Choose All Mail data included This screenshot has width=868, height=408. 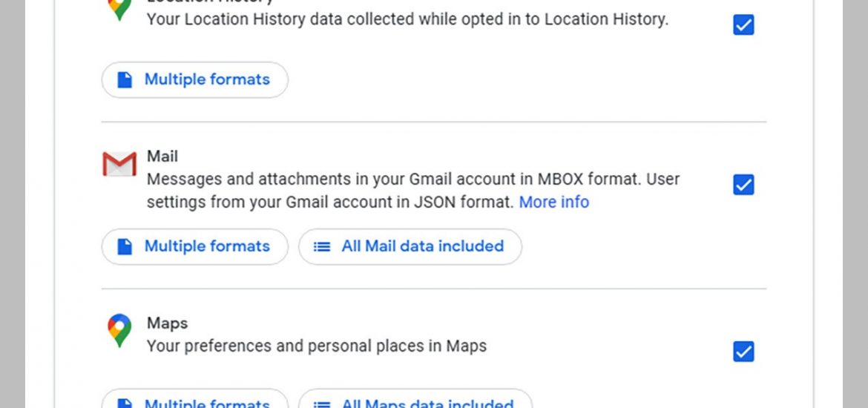tap(410, 246)
